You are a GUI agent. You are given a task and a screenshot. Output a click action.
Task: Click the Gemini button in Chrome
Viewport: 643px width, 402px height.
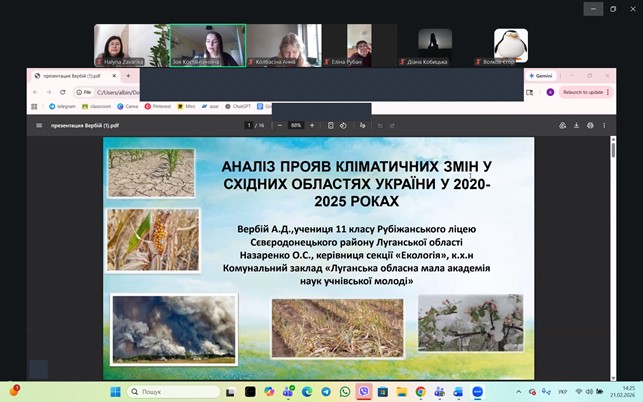(x=540, y=76)
